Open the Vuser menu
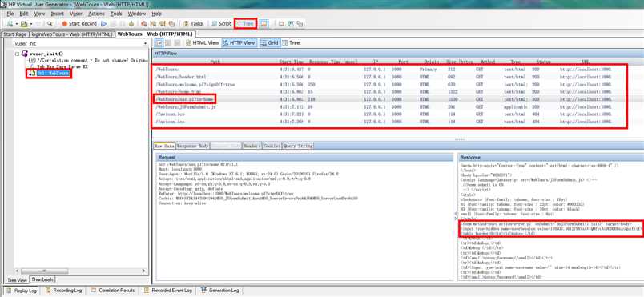 tap(76, 14)
